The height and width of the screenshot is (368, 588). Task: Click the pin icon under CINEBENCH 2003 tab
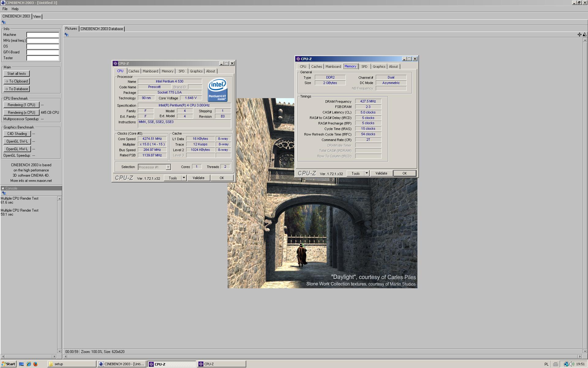coord(4,22)
